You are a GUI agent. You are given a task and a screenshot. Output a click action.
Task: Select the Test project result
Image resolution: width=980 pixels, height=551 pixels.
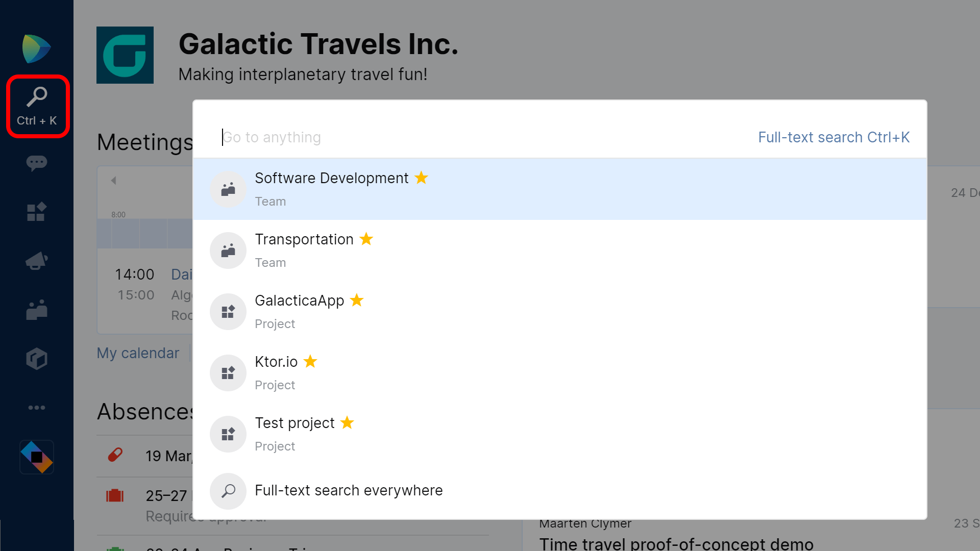560,434
